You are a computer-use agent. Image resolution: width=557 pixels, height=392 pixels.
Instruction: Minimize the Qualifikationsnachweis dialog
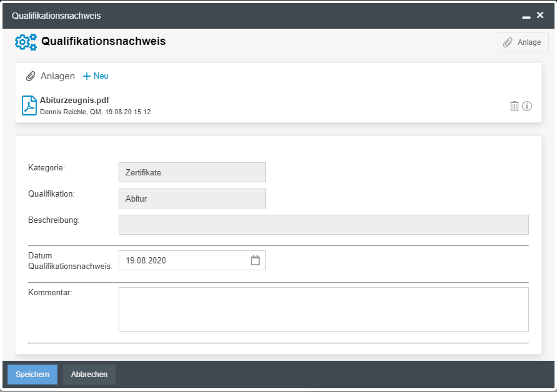526,16
